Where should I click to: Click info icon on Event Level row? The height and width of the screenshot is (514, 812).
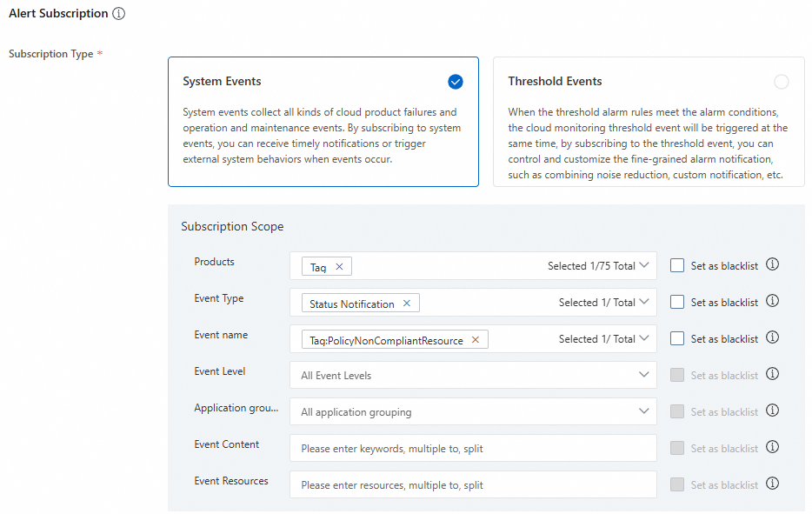pyautogui.click(x=772, y=375)
